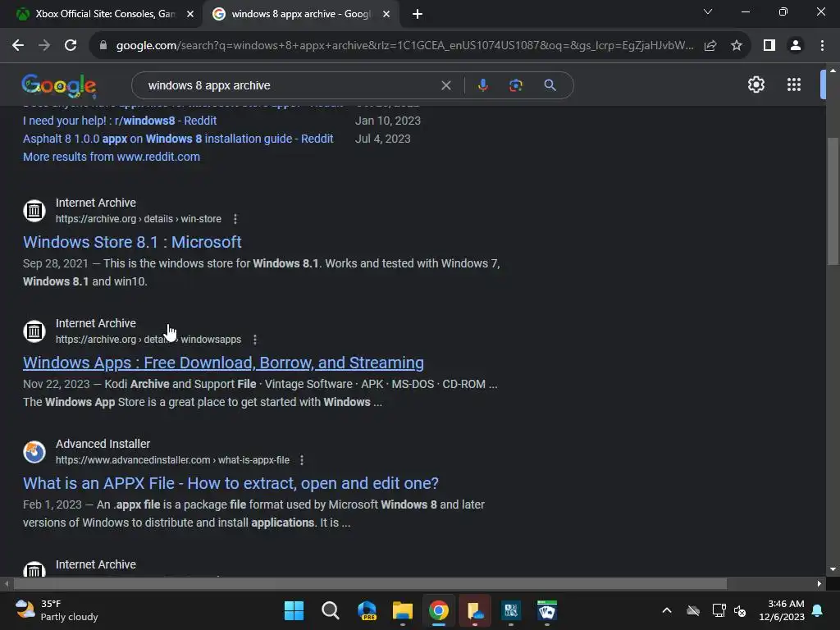This screenshot has width=840, height=630.
Task: Reload the current page
Action: (x=71, y=46)
